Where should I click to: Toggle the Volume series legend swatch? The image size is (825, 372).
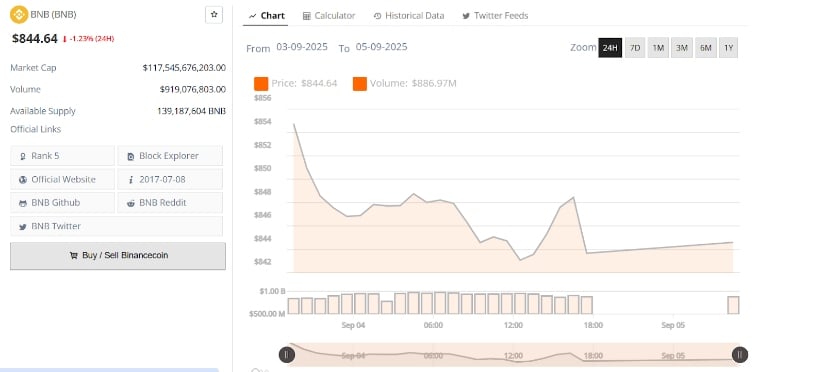click(x=360, y=84)
